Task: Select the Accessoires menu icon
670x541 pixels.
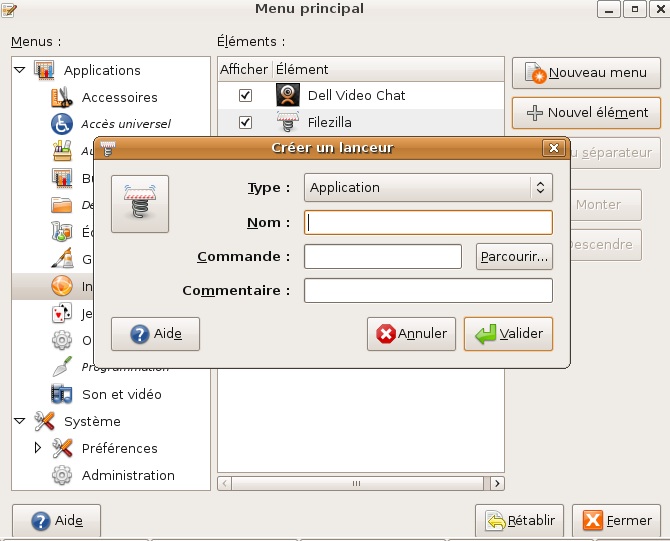Action: pyautogui.click(x=62, y=97)
